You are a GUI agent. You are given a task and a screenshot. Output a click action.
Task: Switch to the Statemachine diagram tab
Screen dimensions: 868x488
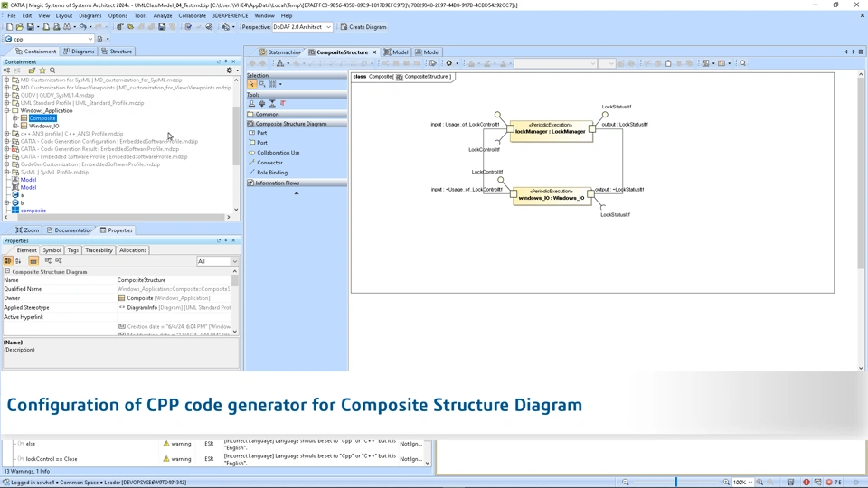[x=280, y=52]
